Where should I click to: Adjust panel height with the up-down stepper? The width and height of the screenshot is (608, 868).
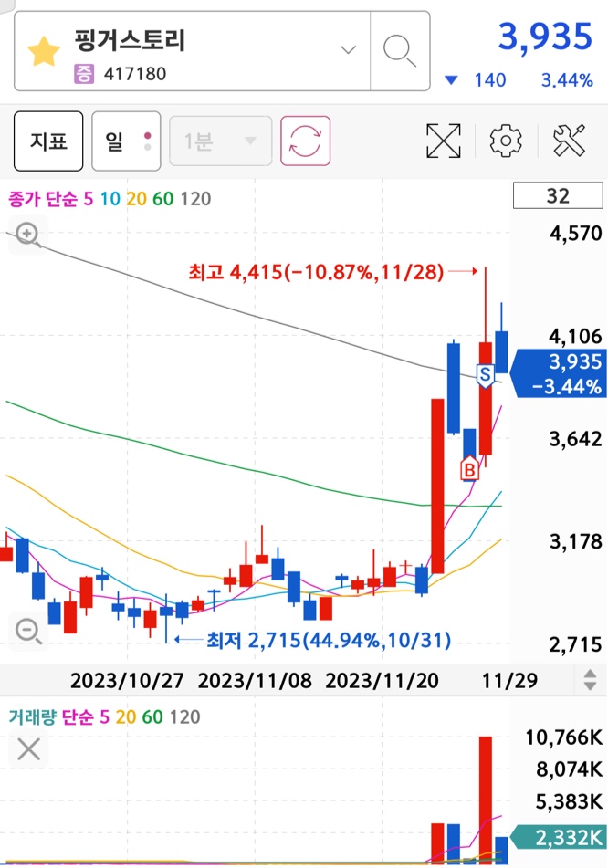tap(590, 680)
